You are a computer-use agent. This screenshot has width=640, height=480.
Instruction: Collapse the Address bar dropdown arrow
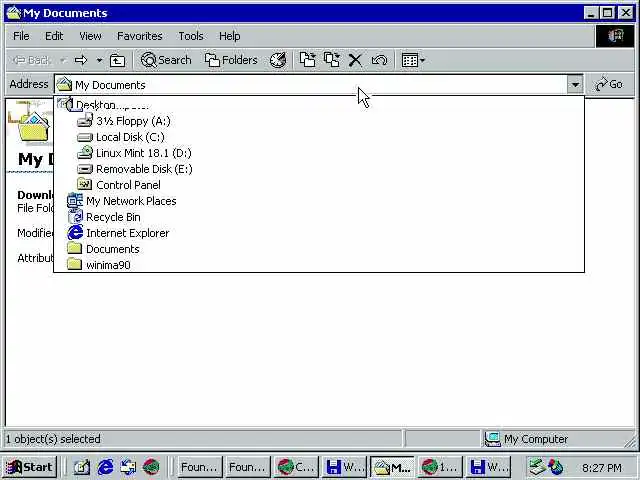(575, 84)
